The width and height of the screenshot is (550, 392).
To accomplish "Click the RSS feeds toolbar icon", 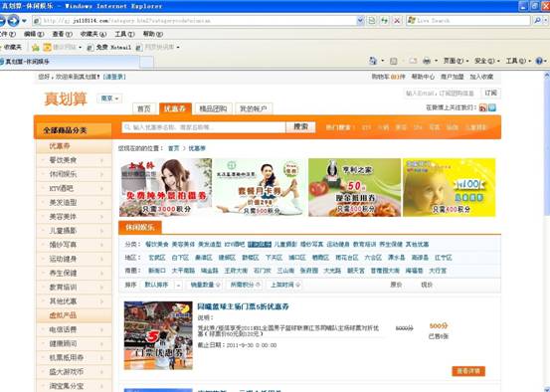I will (x=394, y=61).
